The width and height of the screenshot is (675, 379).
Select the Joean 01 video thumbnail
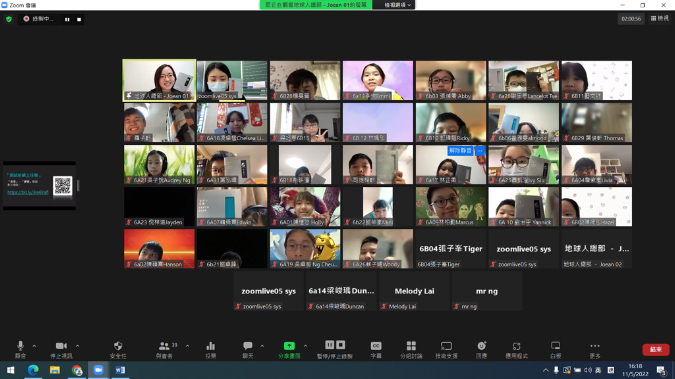coord(159,81)
